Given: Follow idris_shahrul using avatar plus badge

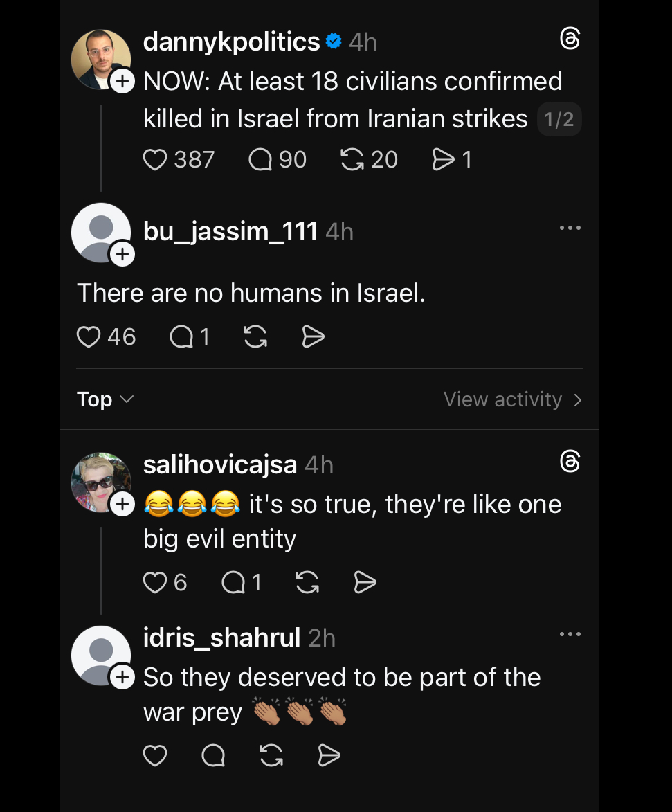Looking at the screenshot, I should (x=122, y=676).
